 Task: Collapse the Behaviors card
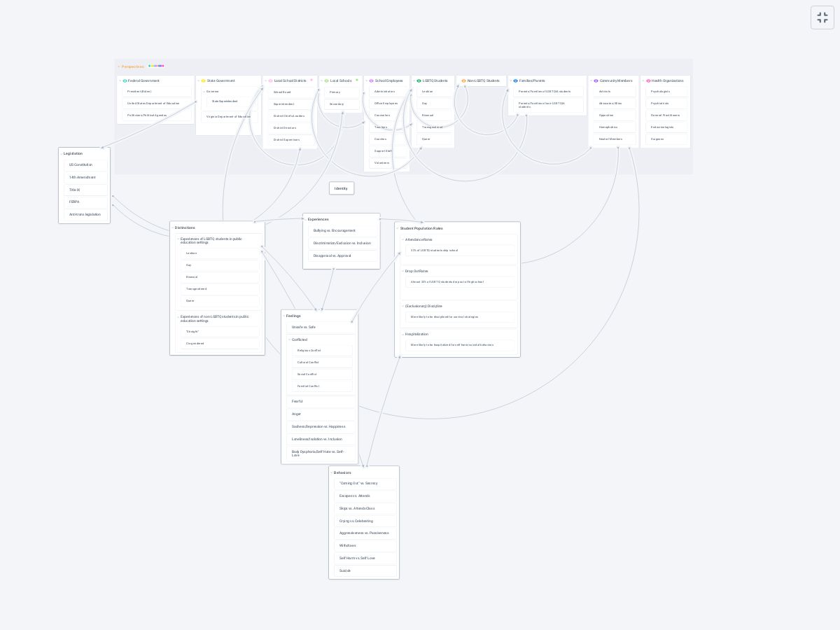[332, 473]
